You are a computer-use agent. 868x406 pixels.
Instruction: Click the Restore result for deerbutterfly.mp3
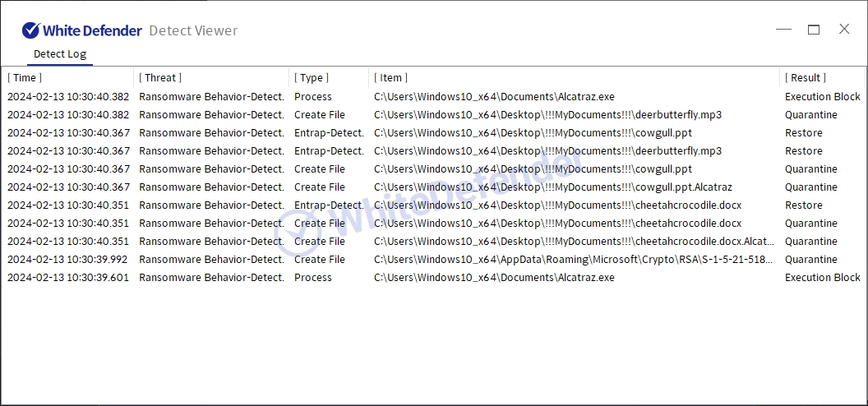coord(804,151)
